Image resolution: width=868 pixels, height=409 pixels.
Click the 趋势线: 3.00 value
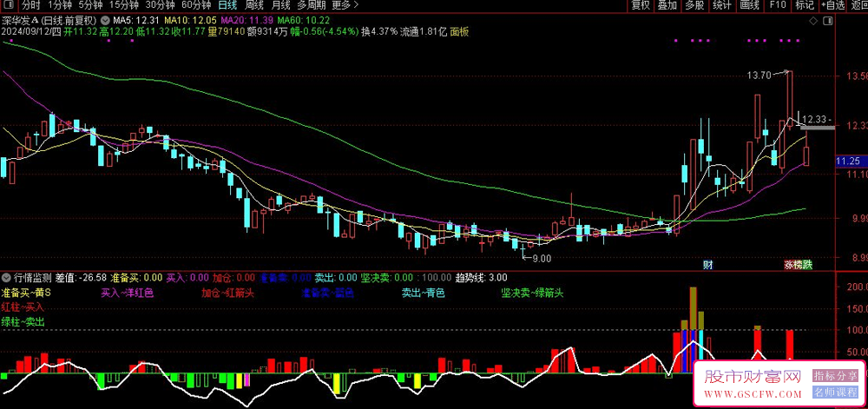coord(481,277)
